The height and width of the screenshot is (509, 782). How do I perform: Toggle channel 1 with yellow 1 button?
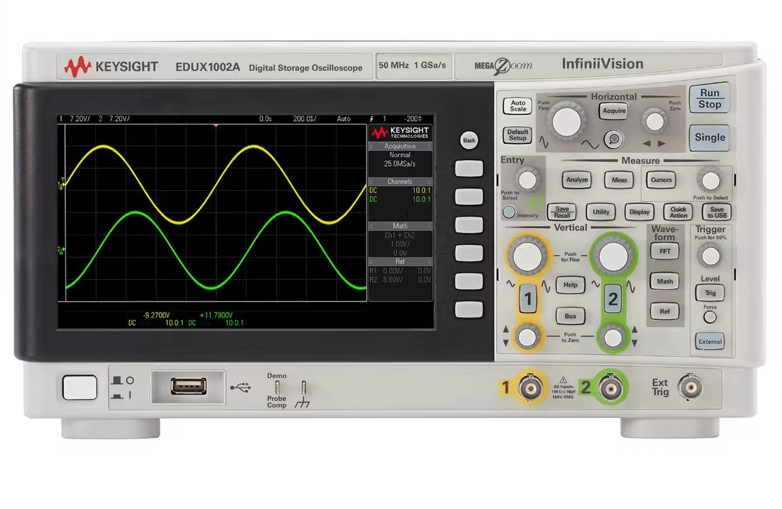528,299
